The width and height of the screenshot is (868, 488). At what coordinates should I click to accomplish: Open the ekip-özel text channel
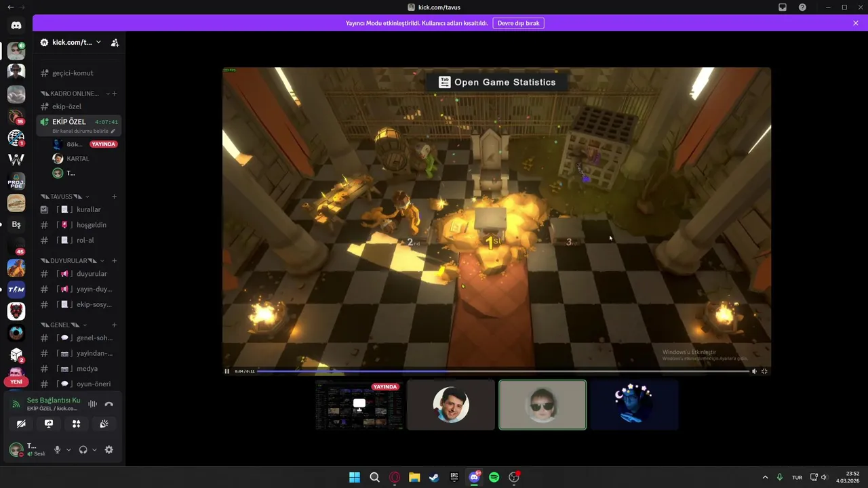coord(78,106)
